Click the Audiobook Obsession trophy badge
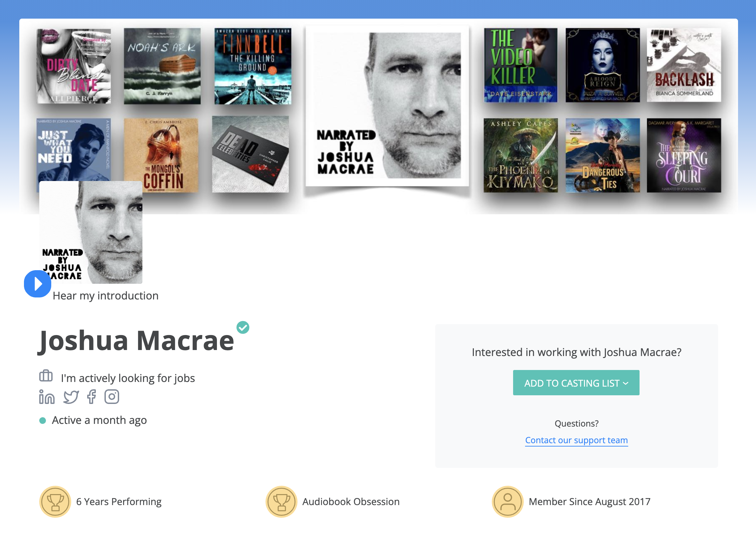 [x=281, y=502]
